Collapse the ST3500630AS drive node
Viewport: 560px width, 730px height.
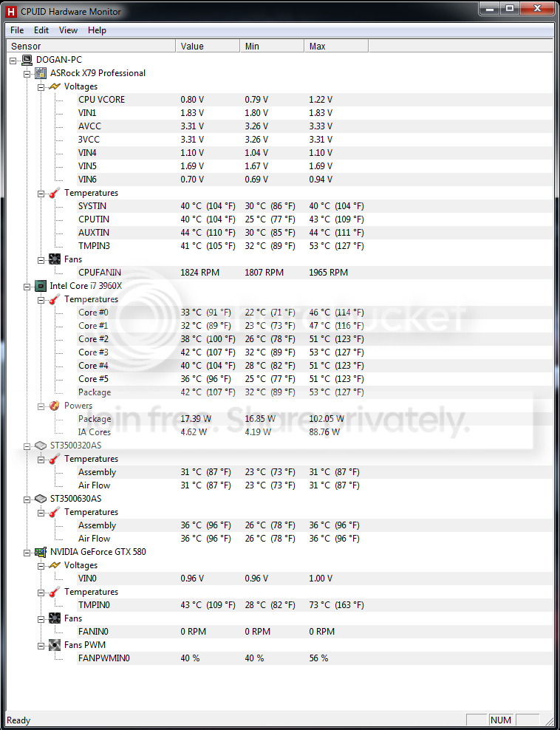[x=27, y=499]
